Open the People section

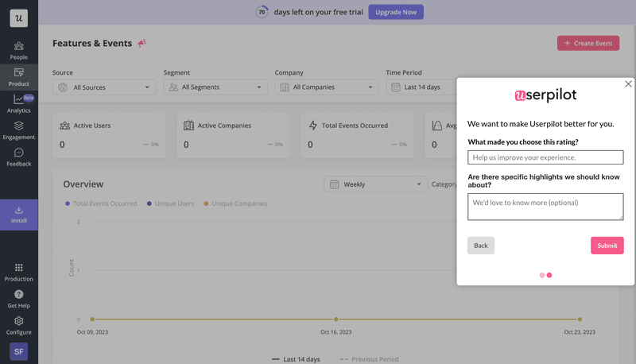pos(18,51)
